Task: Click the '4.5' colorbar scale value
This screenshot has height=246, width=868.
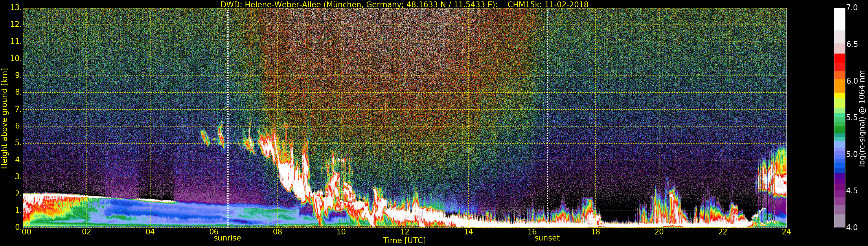Action: [x=852, y=191]
